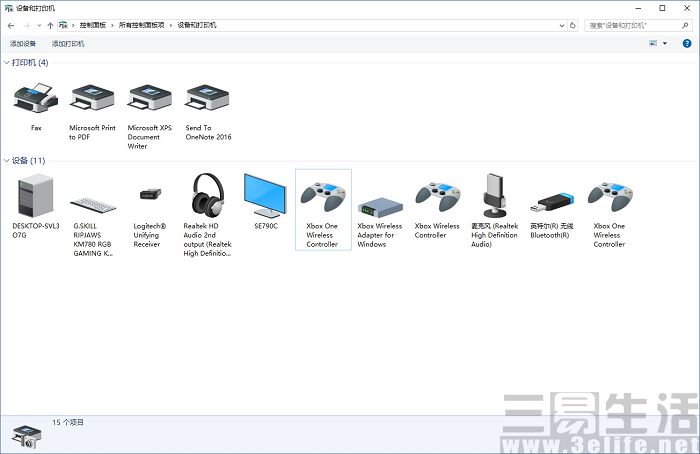Go up one level with up arrow
The image size is (700, 454).
point(50,25)
